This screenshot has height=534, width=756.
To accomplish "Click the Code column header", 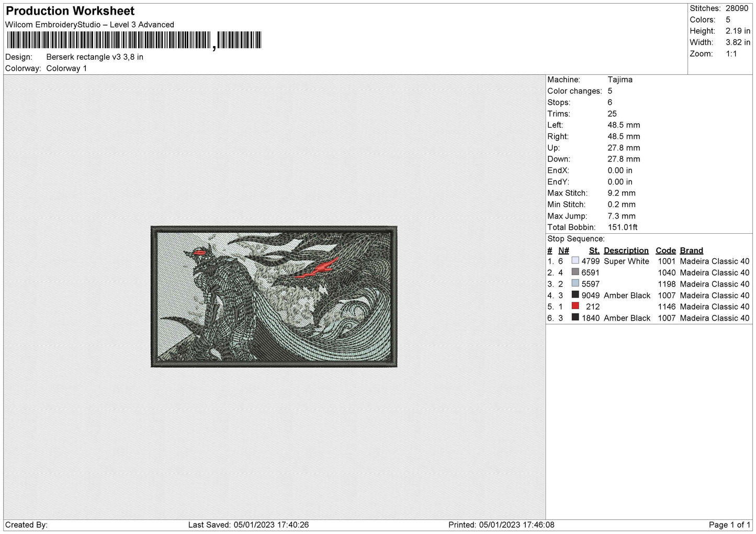I will pos(665,251).
